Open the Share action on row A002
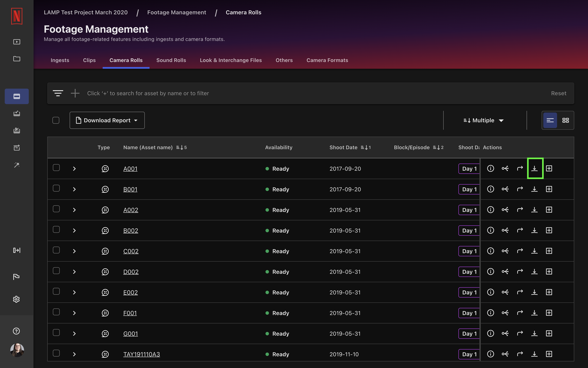 (x=505, y=209)
